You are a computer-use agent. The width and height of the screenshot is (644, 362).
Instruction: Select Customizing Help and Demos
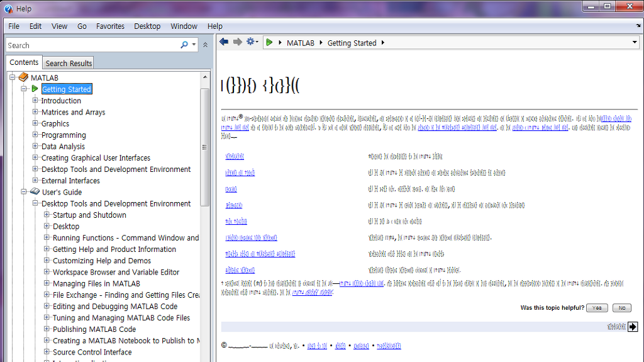coord(102,261)
